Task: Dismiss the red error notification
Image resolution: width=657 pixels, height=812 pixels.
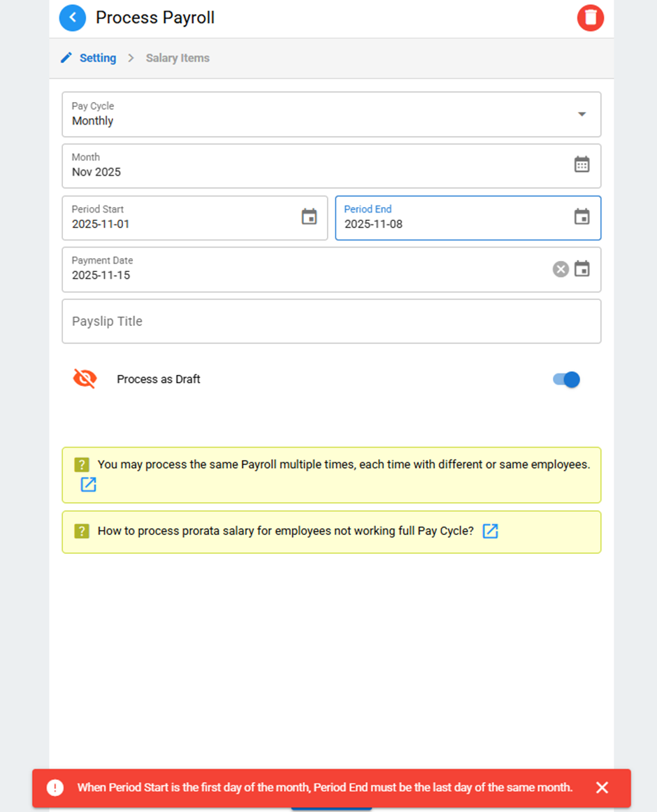Action: pyautogui.click(x=602, y=788)
